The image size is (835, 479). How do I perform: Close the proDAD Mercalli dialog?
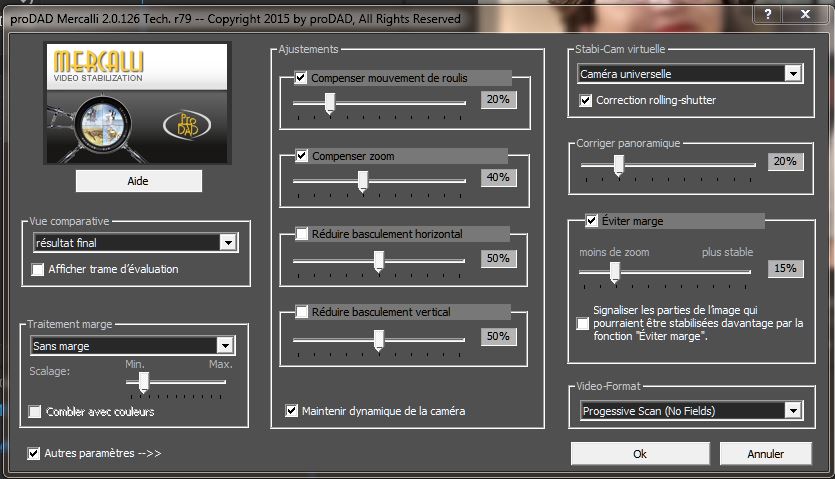coord(805,14)
